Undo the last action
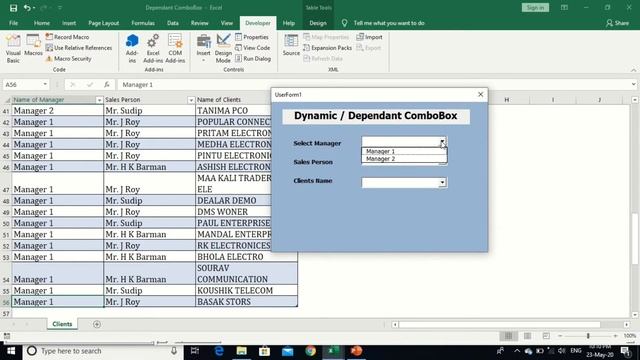640x360 pixels. (27, 8)
